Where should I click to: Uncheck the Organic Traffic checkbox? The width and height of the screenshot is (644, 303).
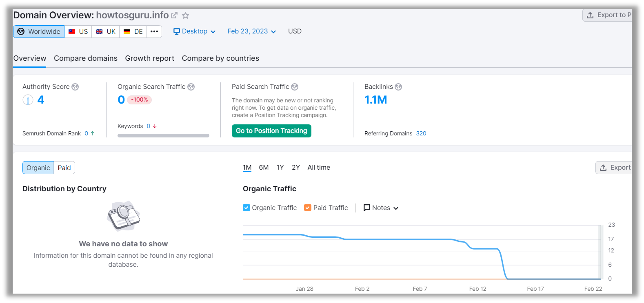(x=246, y=208)
